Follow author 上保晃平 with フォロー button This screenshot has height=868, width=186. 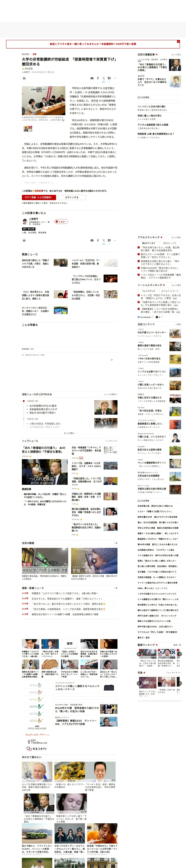61,221
